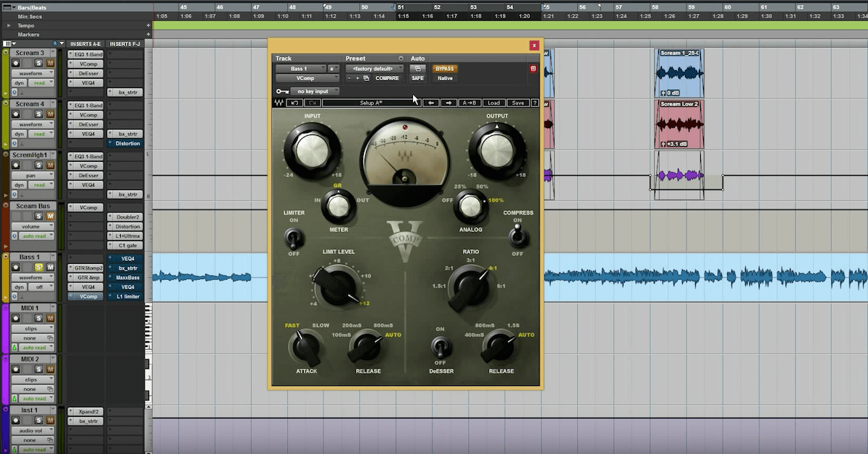The height and width of the screenshot is (454, 868).
Task: Open the no key input dropdown
Action: (315, 92)
